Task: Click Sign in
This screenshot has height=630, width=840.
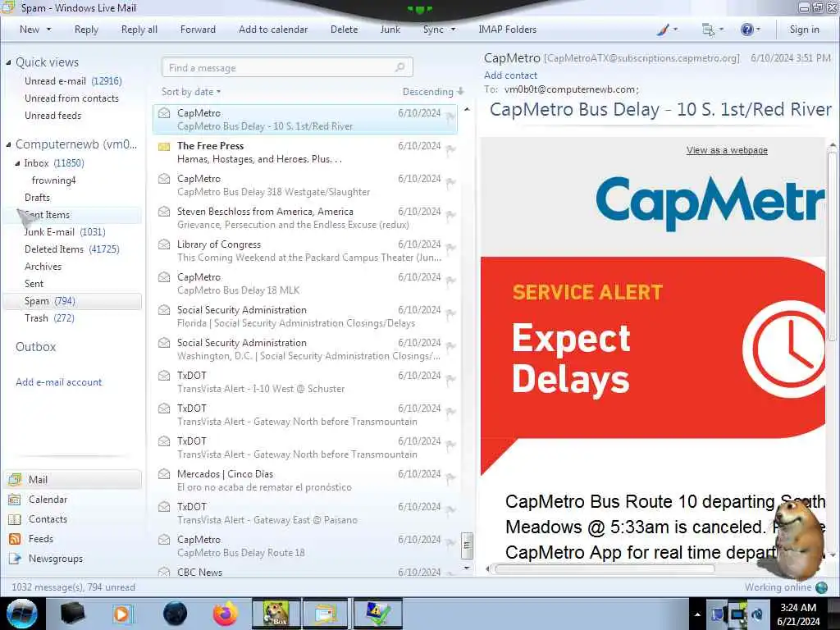Action: [804, 30]
